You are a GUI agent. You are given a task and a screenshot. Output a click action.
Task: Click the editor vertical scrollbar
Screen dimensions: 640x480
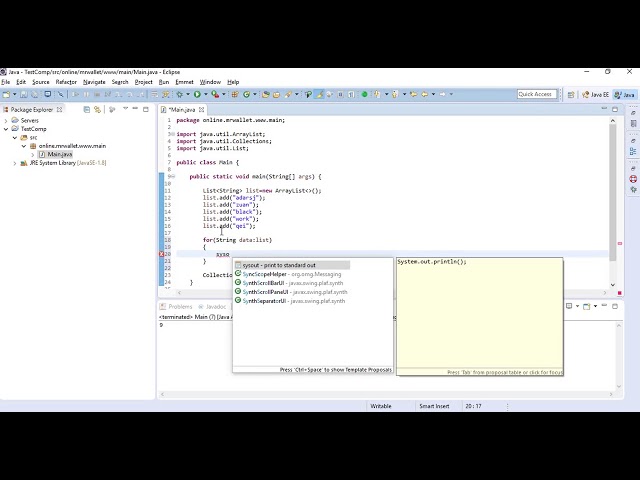[x=613, y=192]
